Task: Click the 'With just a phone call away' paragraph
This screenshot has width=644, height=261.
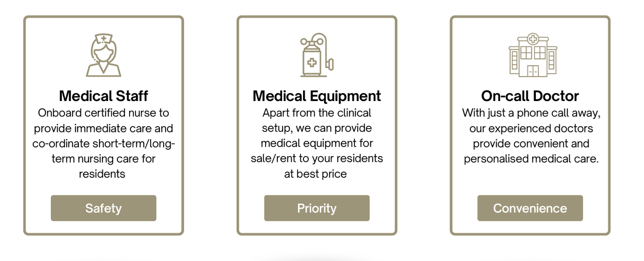Action: pos(531,136)
